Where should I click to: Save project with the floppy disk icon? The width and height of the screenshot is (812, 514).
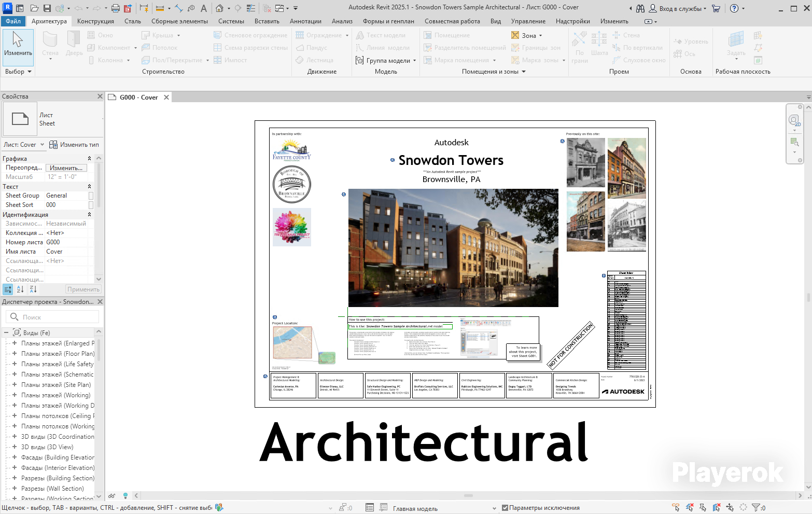(x=47, y=8)
